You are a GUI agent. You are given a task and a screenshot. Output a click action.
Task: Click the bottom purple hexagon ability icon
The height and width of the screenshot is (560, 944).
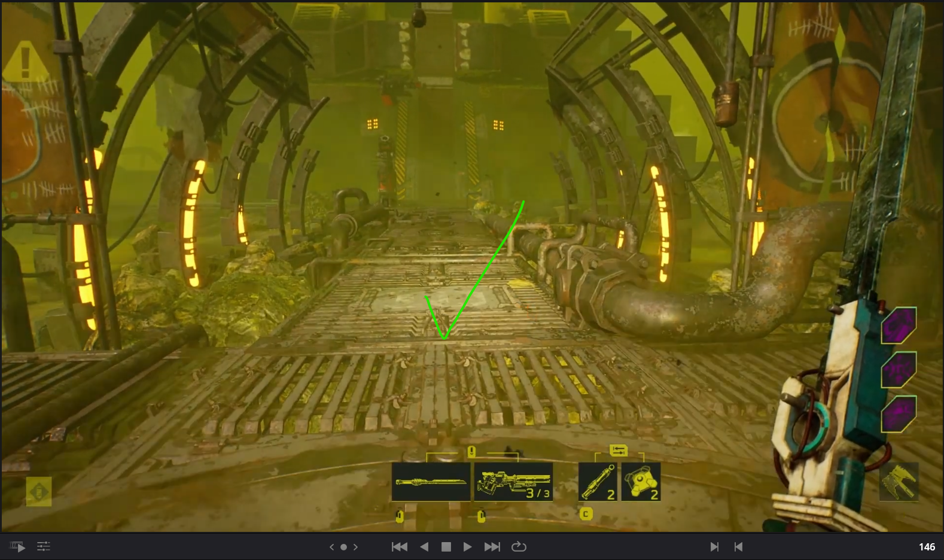(899, 414)
